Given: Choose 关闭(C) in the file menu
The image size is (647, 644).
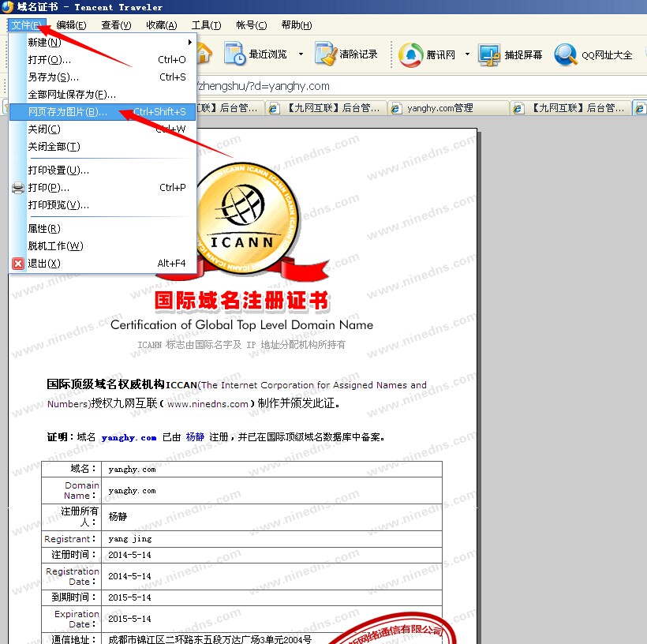Looking at the screenshot, I should pos(103,129).
